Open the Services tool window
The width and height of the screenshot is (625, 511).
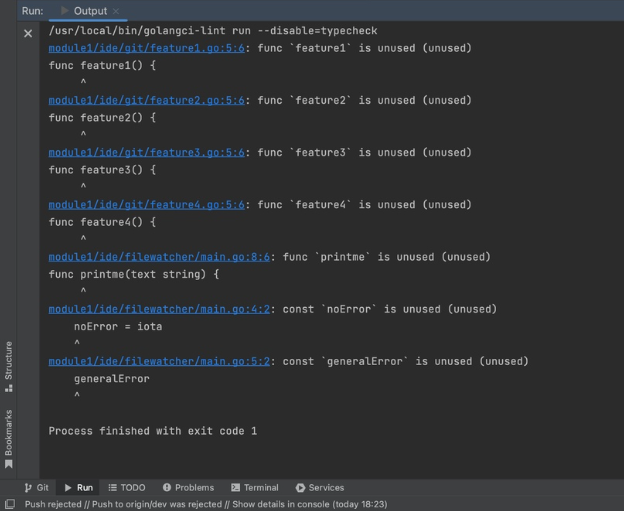click(x=319, y=487)
